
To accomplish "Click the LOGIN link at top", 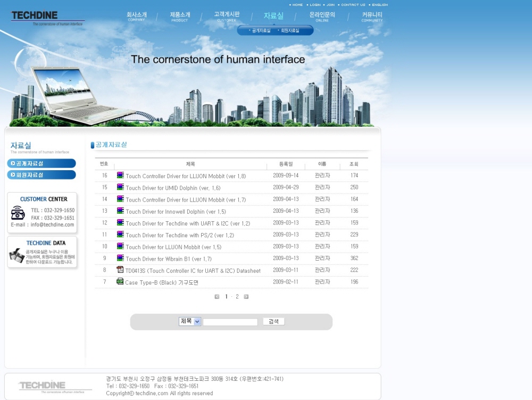I will pyautogui.click(x=315, y=5).
